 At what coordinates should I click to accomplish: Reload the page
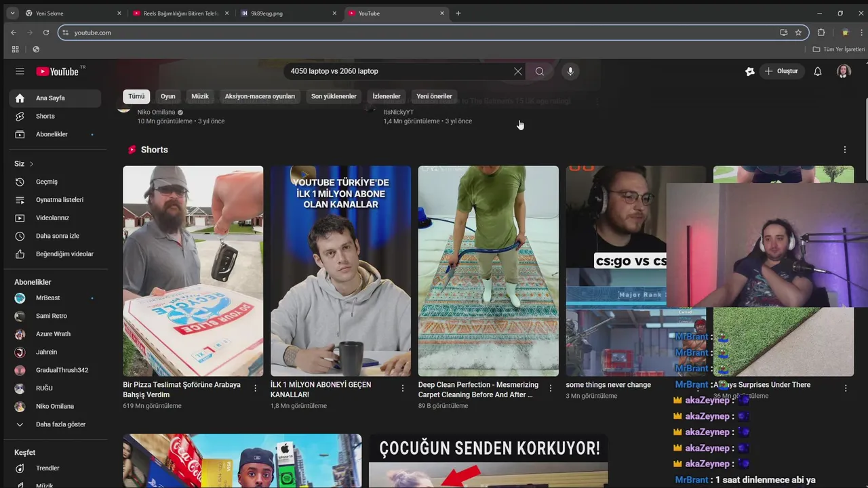click(x=46, y=33)
